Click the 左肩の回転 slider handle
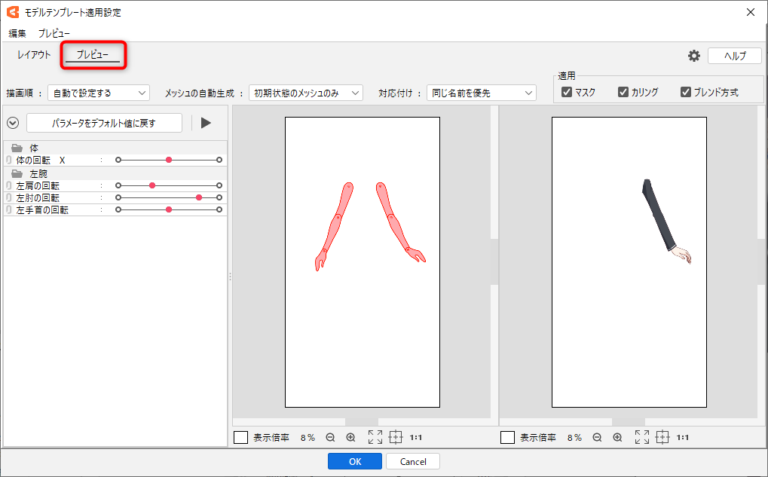This screenshot has height=477, width=768. coord(152,186)
